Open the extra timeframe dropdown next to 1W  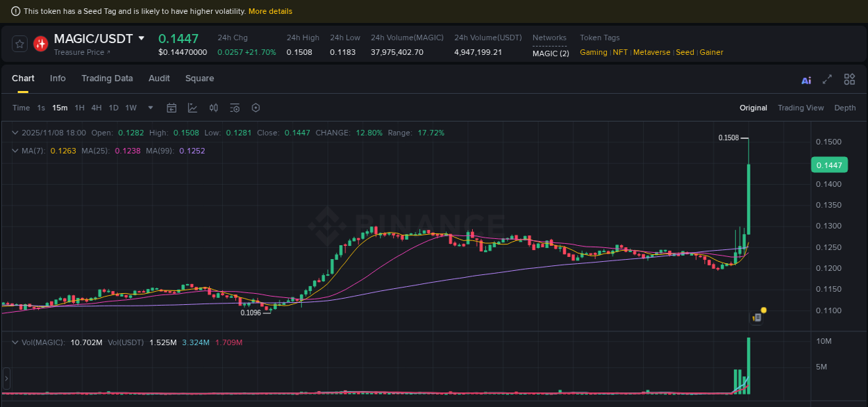pyautogui.click(x=150, y=108)
